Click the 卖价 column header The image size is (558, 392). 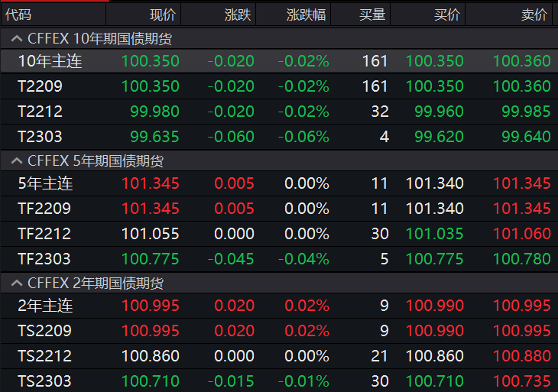pyautogui.click(x=534, y=15)
